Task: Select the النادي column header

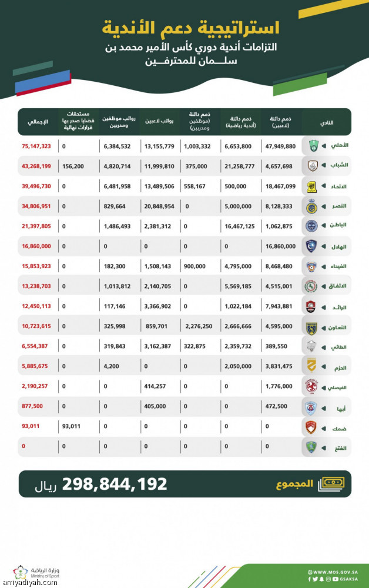Action: (x=326, y=122)
